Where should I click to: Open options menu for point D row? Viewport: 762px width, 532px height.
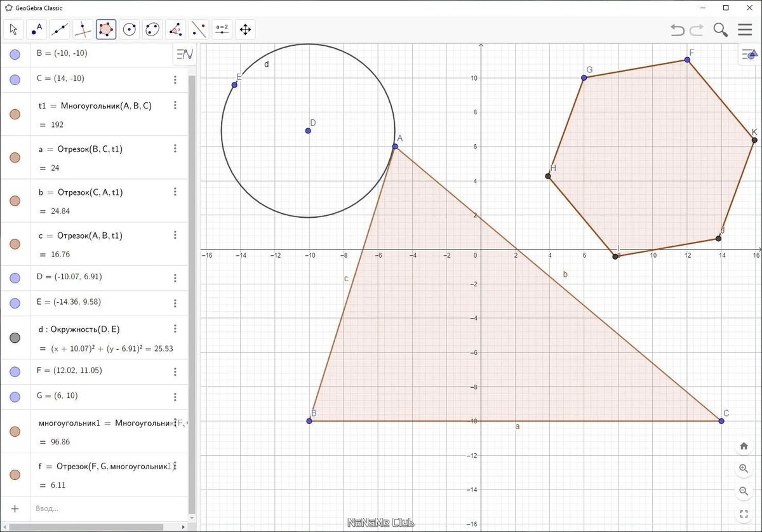(x=175, y=277)
